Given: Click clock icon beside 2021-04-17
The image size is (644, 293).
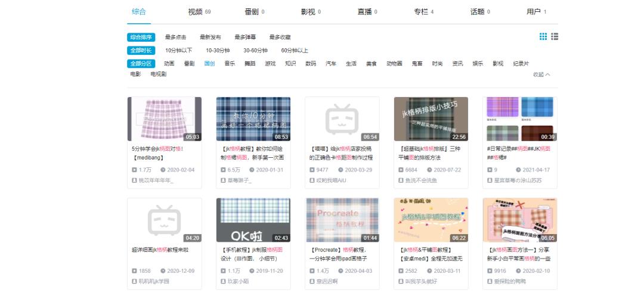Looking at the screenshot, I should point(518,170).
